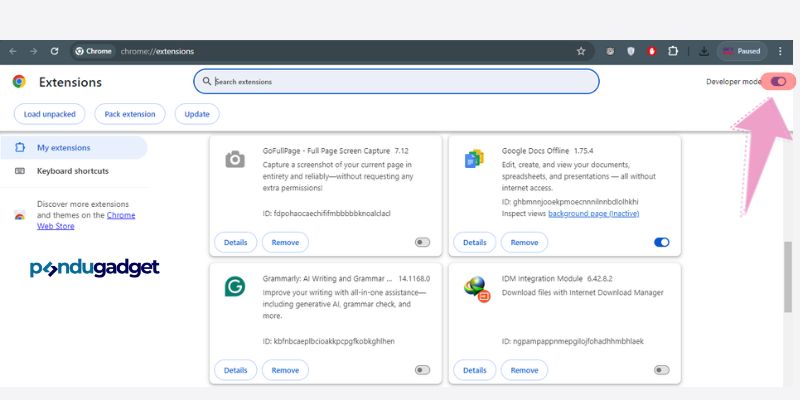800x400 pixels.
Task: Click the Developer mode label
Action: pyautogui.click(x=733, y=82)
